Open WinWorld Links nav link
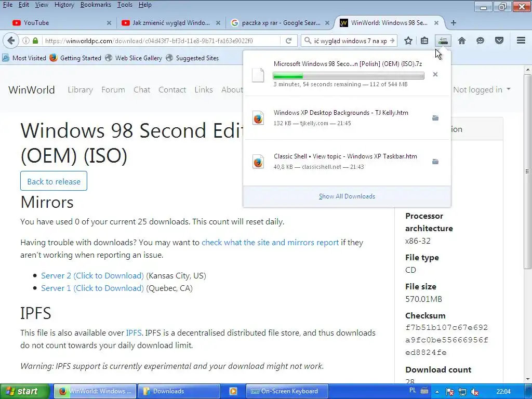The width and height of the screenshot is (532, 399). 204,89
